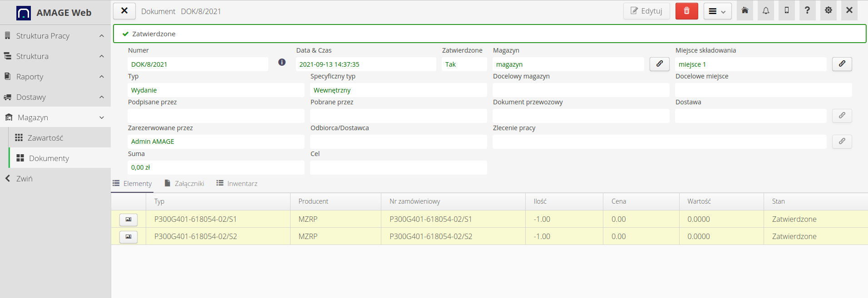Open link button next to Magazyn field
This screenshot has width=868, height=298.
(660, 64)
